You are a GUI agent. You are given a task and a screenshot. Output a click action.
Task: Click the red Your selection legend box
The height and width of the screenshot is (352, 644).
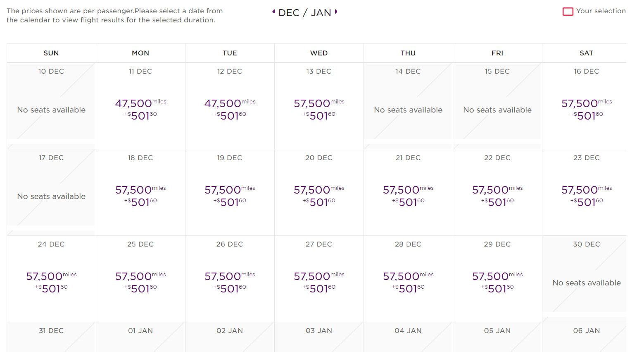[x=568, y=12]
